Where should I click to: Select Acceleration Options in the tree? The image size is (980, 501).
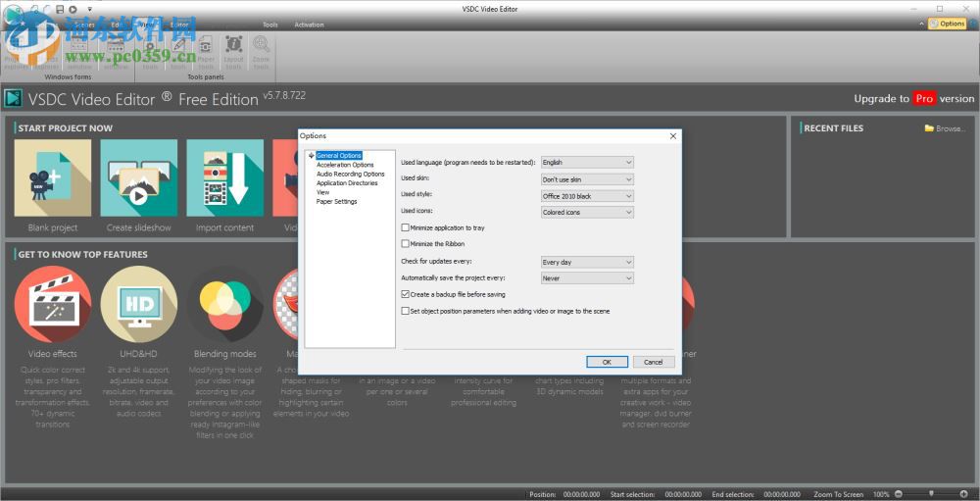(x=345, y=165)
